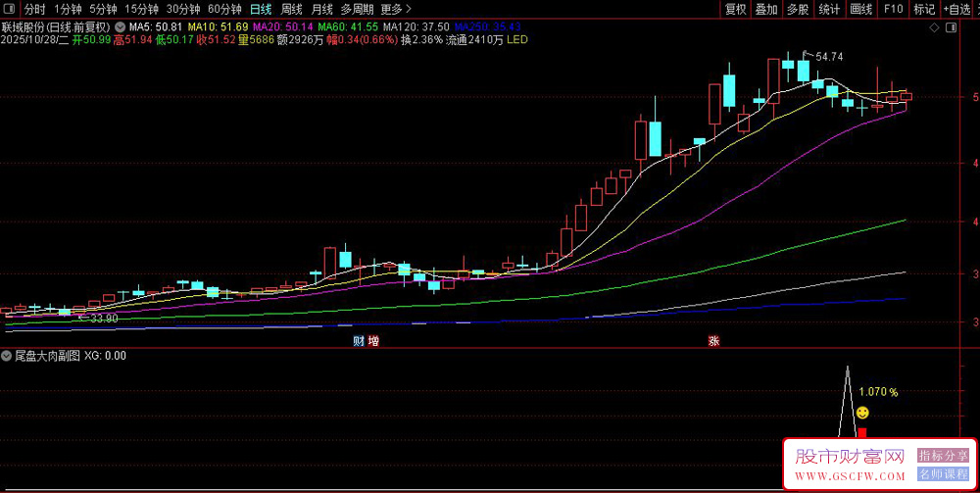The height and width of the screenshot is (493, 980).
Task: Click the 指标分享 link
Action: pos(943,456)
